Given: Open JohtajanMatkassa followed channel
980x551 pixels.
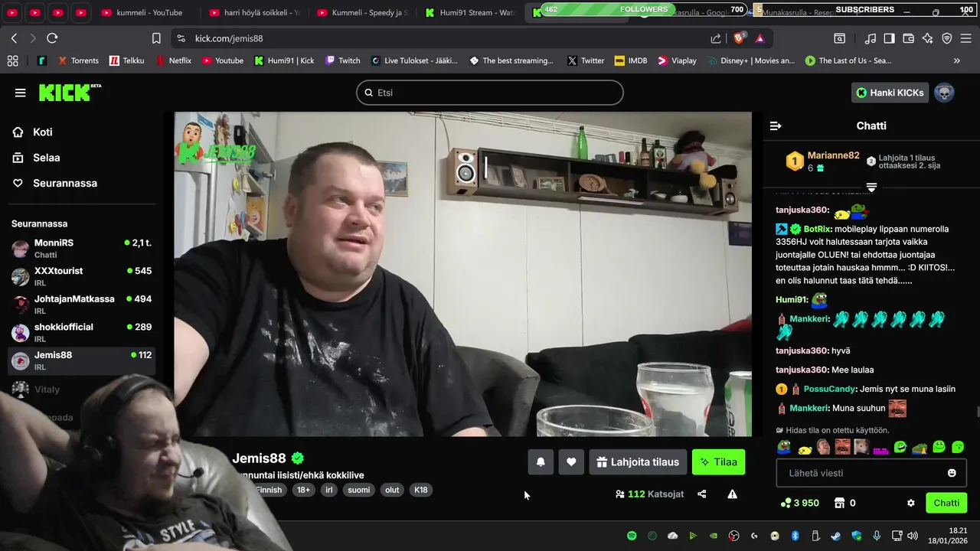Looking at the screenshot, I should [82, 305].
